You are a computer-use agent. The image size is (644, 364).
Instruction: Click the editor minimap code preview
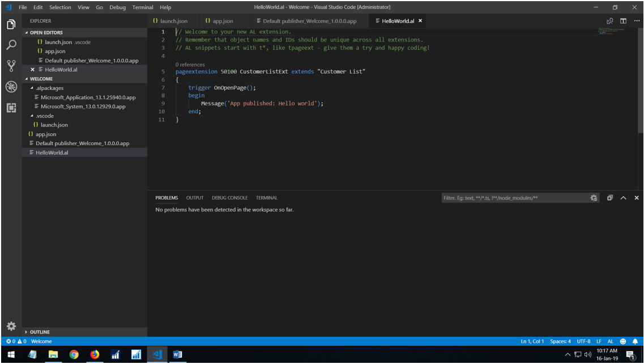611,31
